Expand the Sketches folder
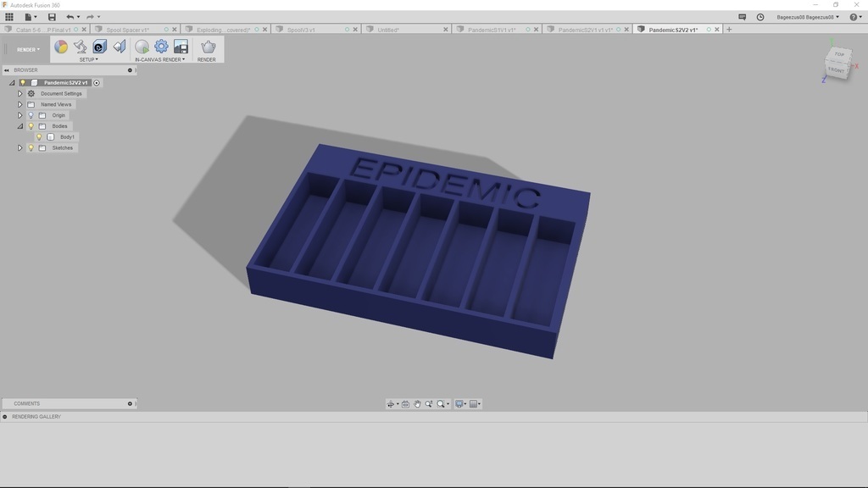 point(20,147)
